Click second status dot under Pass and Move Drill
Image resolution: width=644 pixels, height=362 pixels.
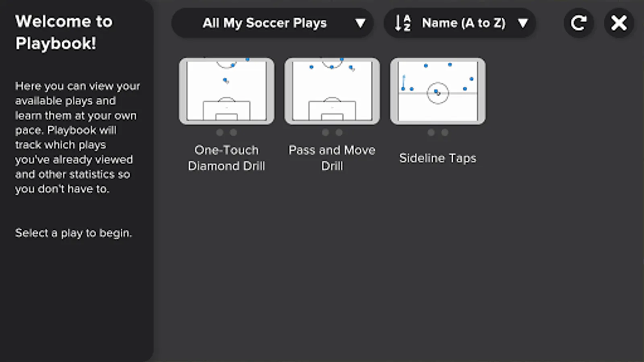click(339, 132)
